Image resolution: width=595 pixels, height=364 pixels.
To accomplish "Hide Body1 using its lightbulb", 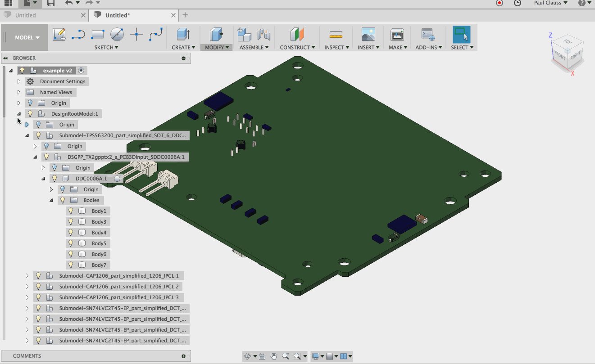I will 71,211.
